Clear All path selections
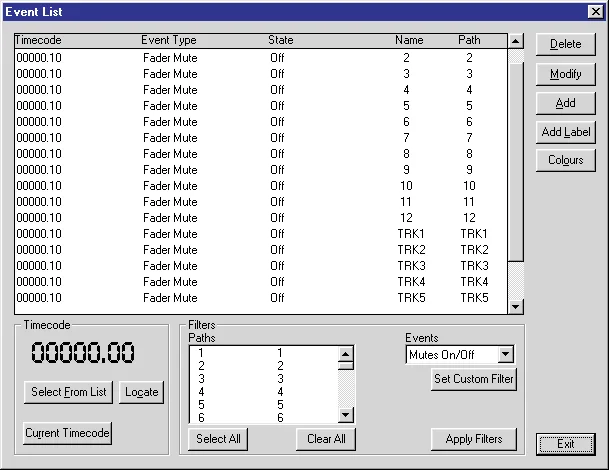Image resolution: width=609 pixels, height=470 pixels. click(x=326, y=439)
